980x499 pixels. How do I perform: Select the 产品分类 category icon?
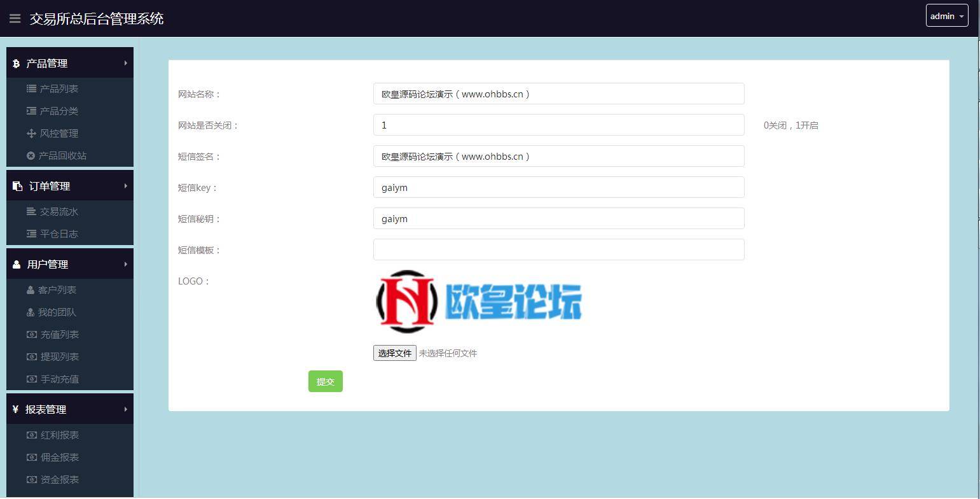pos(31,111)
